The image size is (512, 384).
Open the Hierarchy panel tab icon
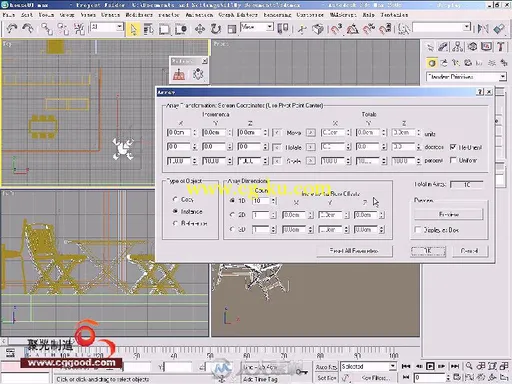coord(458,47)
